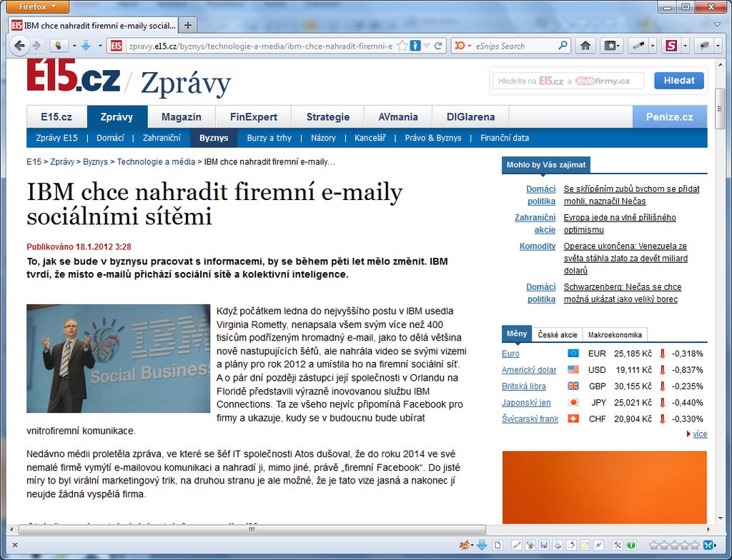Open the Právo & Byznys submenu item

click(x=432, y=138)
